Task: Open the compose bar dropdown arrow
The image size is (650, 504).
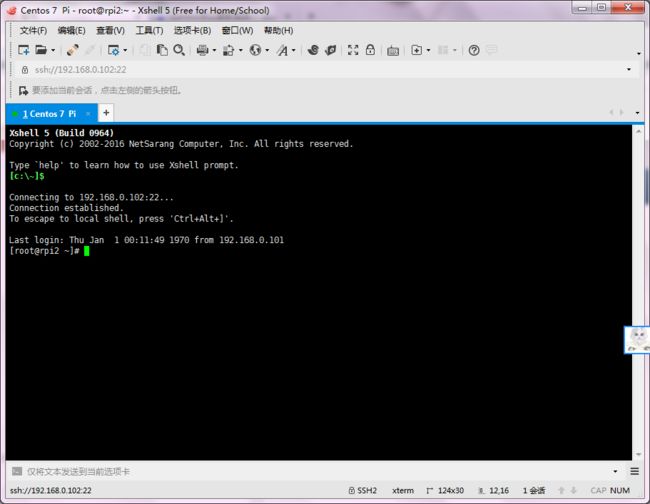Action: (x=615, y=471)
